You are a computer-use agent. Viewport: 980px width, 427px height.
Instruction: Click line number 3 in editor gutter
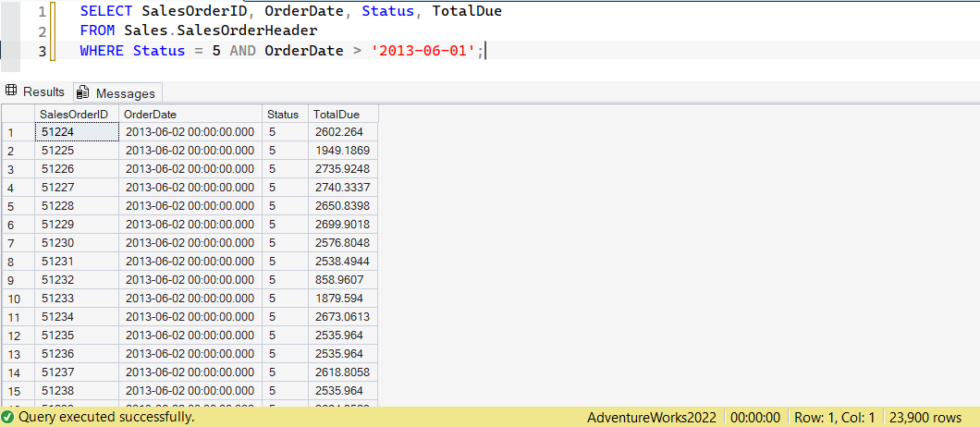point(42,51)
